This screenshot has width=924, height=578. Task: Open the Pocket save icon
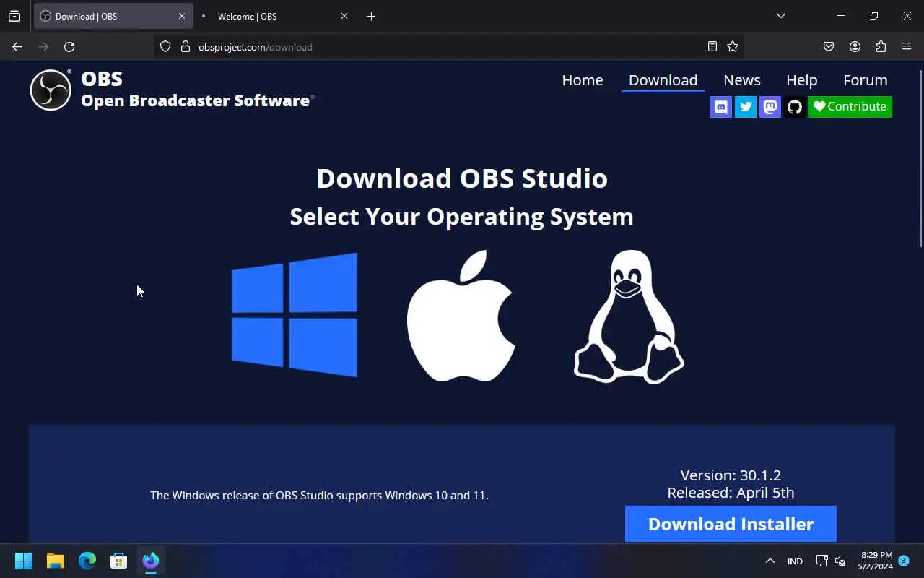(x=829, y=47)
